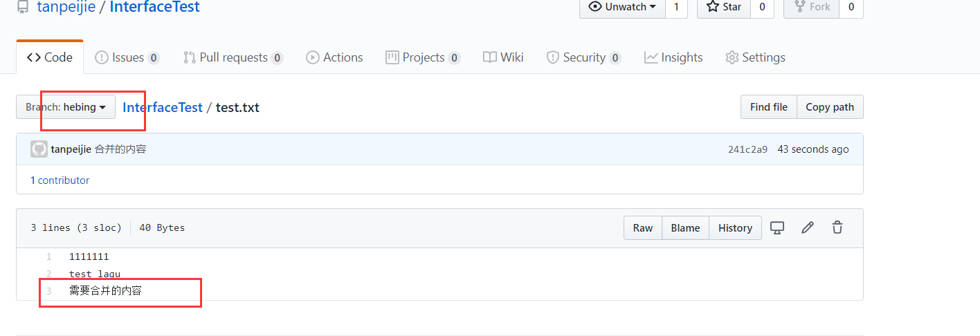Open repository Settings tab

coord(755,57)
